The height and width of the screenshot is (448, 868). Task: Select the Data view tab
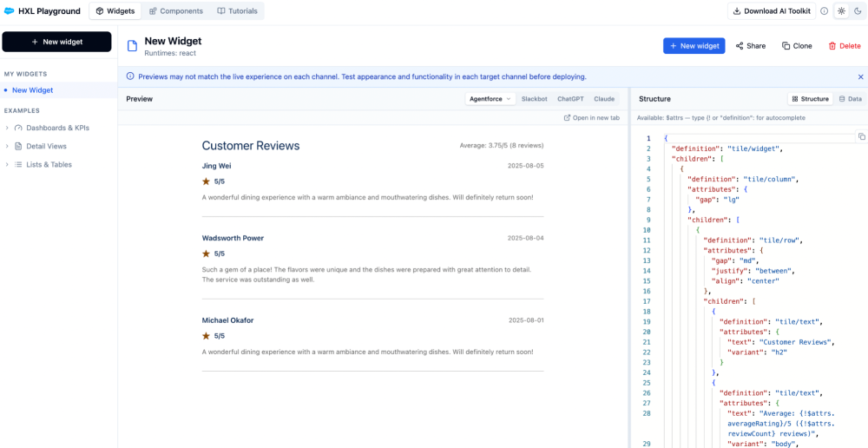coord(850,99)
